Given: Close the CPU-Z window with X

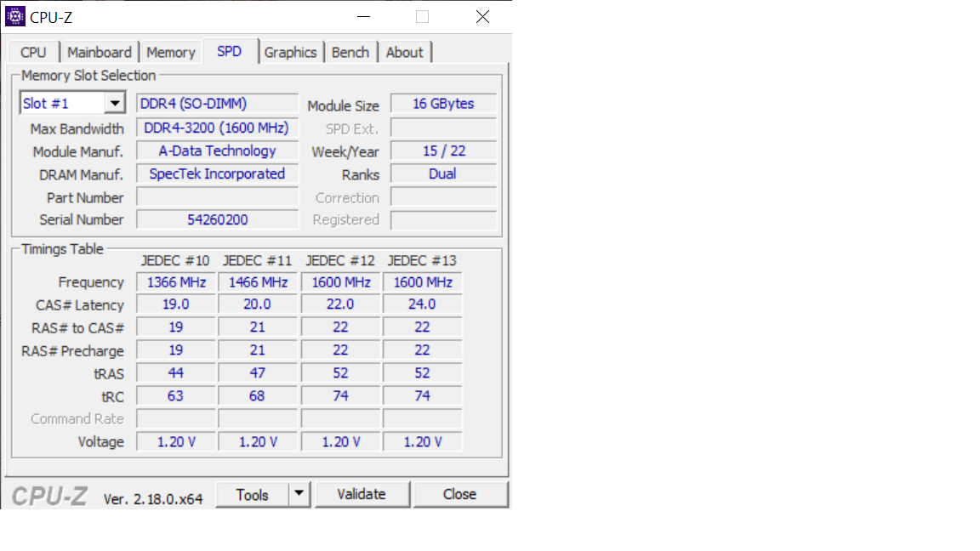Looking at the screenshot, I should (482, 17).
